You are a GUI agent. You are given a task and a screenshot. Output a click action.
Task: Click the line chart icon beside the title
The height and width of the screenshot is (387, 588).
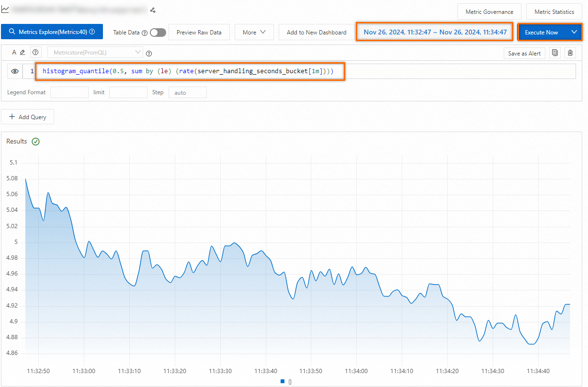[x=5, y=10]
